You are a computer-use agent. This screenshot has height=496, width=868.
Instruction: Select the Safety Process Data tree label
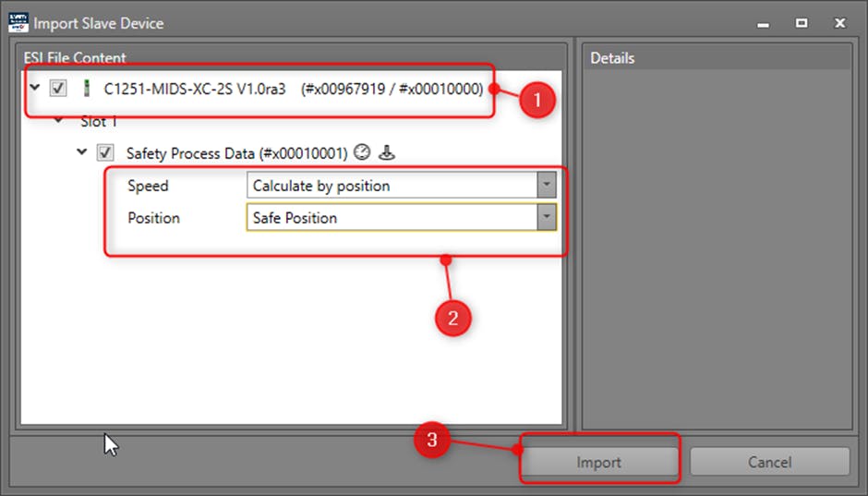(235, 153)
